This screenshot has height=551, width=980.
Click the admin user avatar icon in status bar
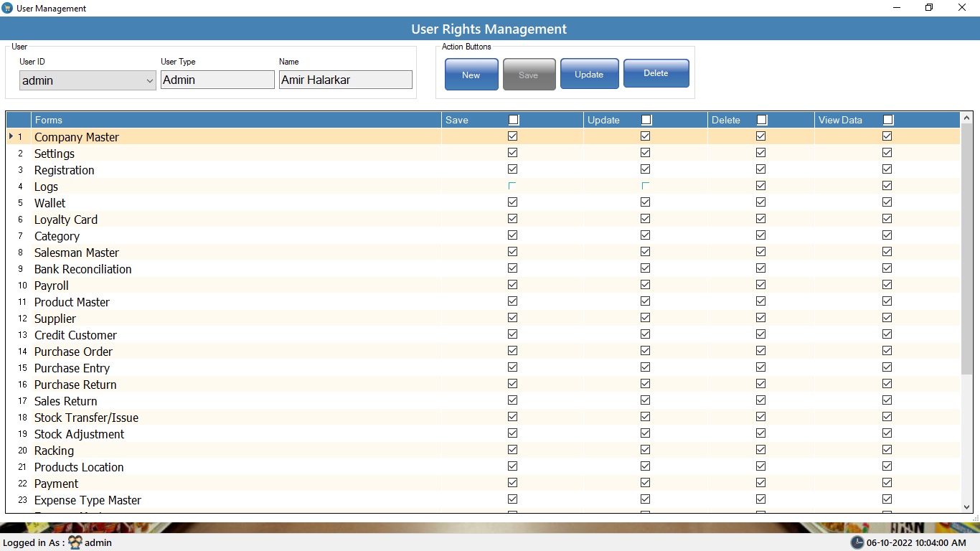(75, 542)
